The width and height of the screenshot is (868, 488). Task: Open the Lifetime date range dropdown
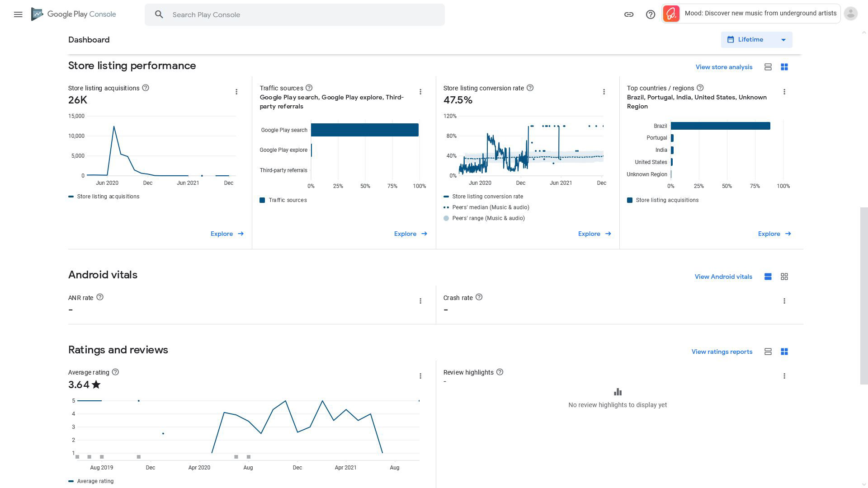click(x=756, y=40)
